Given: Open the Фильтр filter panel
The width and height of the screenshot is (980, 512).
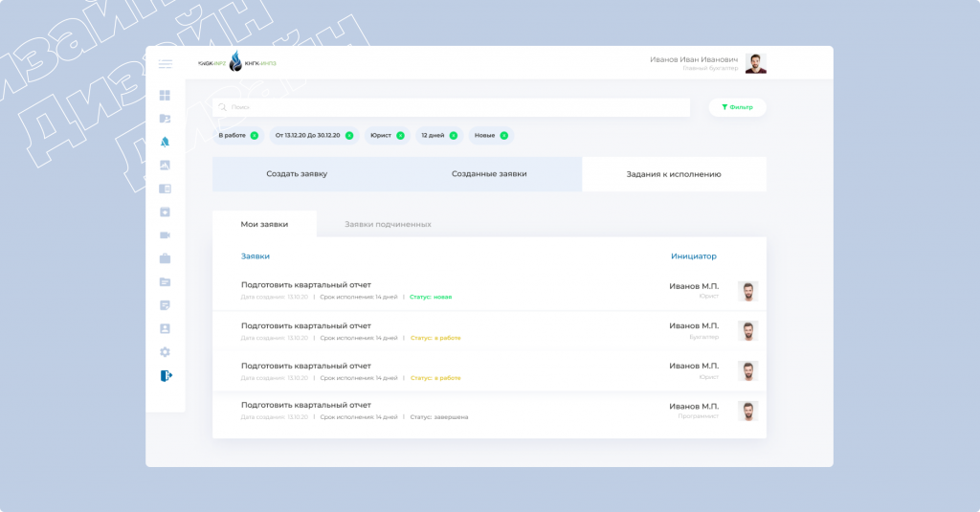Looking at the screenshot, I should [x=737, y=107].
